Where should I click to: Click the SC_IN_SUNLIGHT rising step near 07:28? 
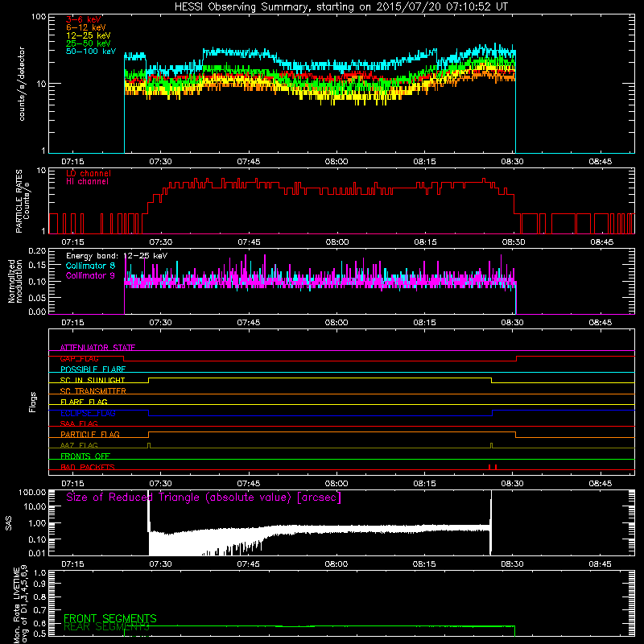149,380
